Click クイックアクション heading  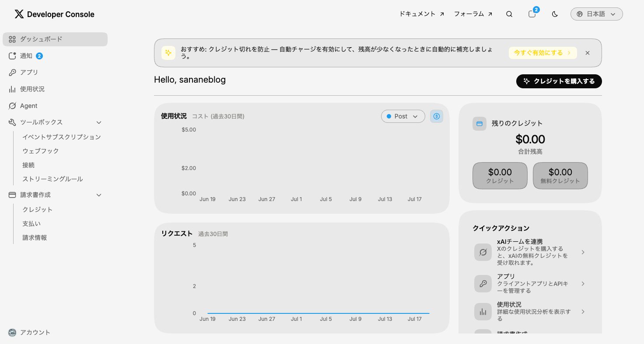pyautogui.click(x=501, y=228)
